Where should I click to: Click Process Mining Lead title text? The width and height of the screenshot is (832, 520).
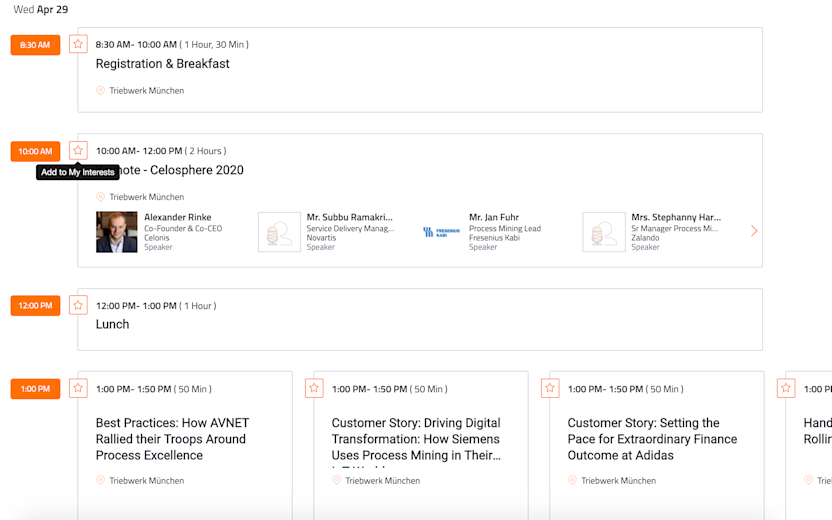[505, 228]
